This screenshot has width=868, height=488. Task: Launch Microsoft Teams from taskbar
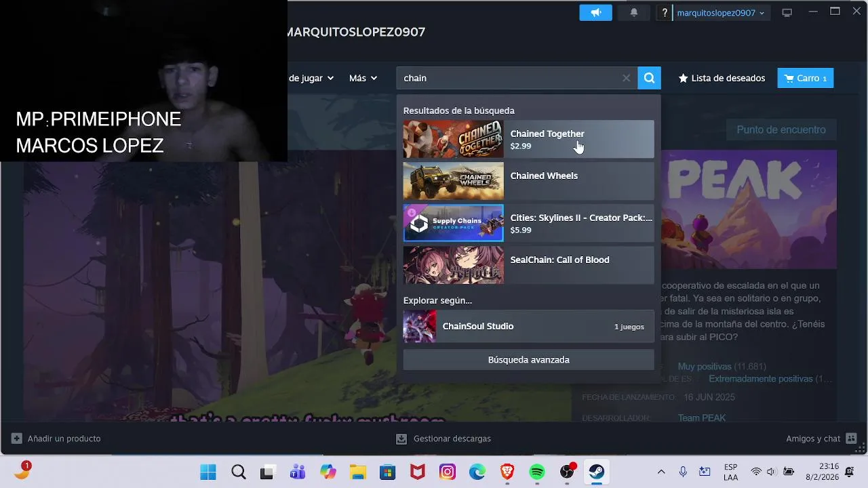coord(298,472)
